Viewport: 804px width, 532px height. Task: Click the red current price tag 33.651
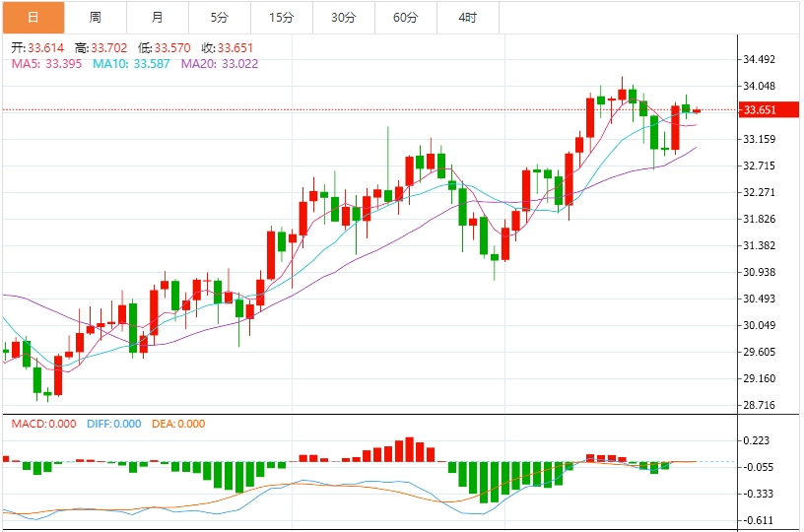(x=769, y=109)
